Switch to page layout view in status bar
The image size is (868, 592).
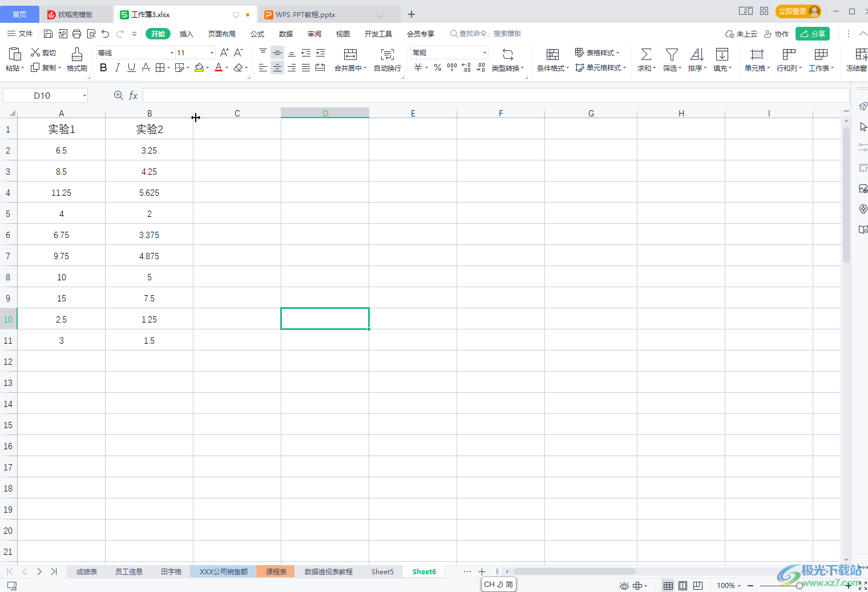683,585
